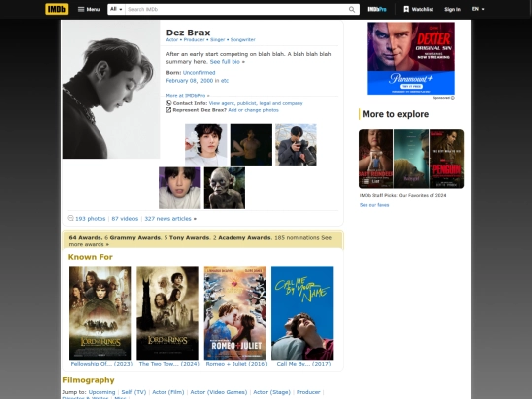Focus the Search IMDb field
Image resolution: width=532 pixels, height=399 pixels.
pyautogui.click(x=235, y=9)
